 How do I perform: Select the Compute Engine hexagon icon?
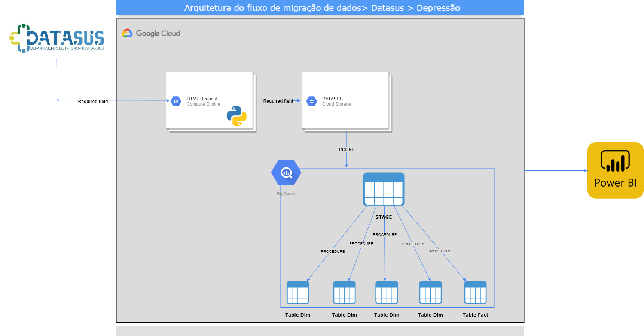click(x=176, y=101)
